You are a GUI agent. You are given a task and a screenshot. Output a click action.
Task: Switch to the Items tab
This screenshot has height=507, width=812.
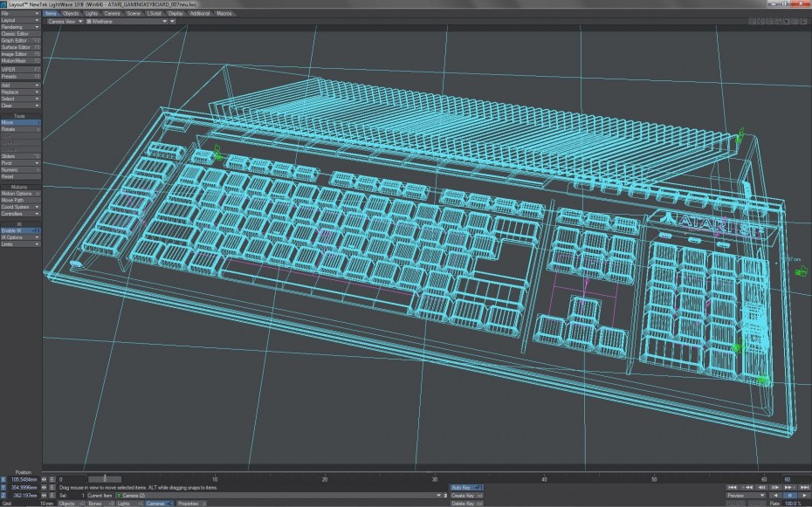pos(51,13)
